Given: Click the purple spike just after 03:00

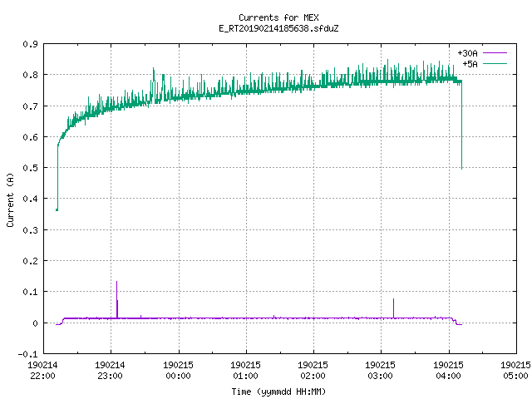Looking at the screenshot, I should point(393,308).
